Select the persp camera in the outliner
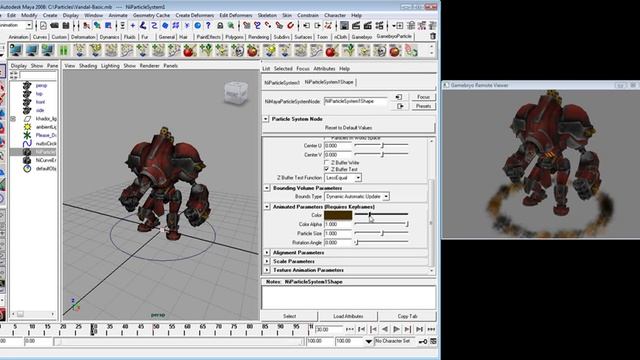Screen dimensions: 640x360 [41, 85]
